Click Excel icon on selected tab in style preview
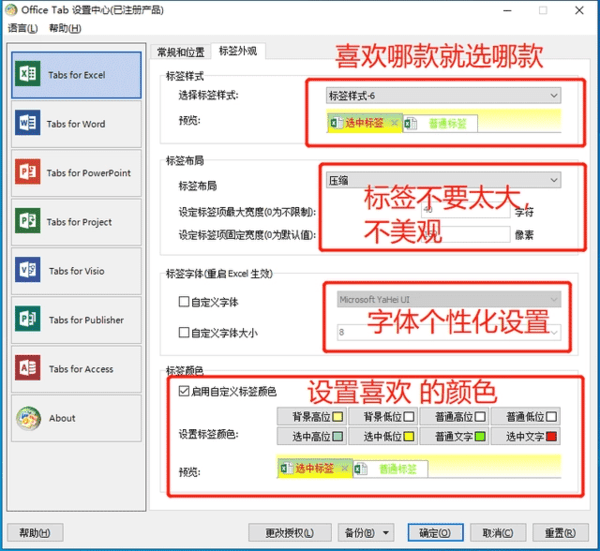Viewport: 600px width, 551px height. pos(336,123)
